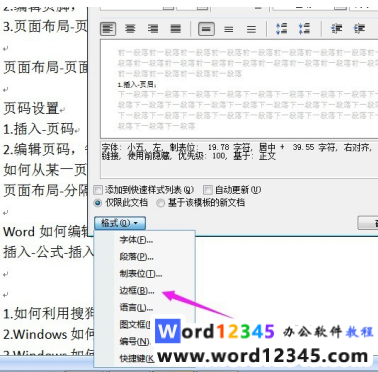Click document line 页面布局-页面

point(45,68)
